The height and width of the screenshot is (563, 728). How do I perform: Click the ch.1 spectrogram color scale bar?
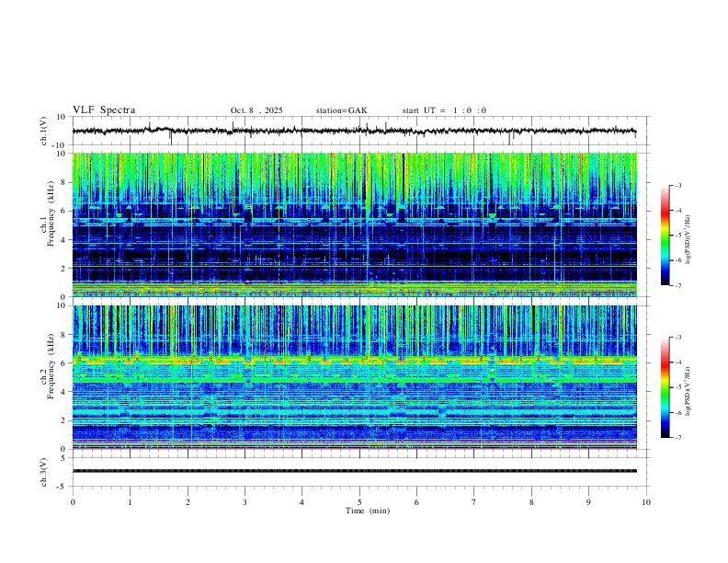pos(665,236)
